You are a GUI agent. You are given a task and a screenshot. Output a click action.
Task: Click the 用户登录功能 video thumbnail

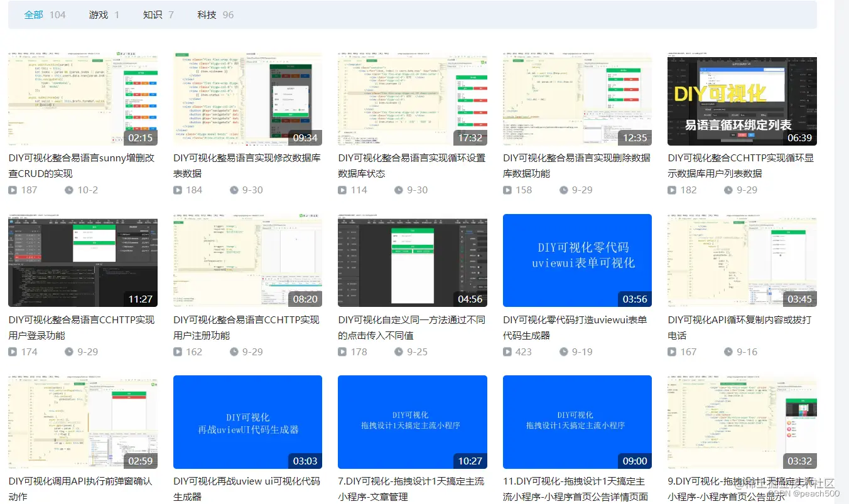[x=82, y=261]
